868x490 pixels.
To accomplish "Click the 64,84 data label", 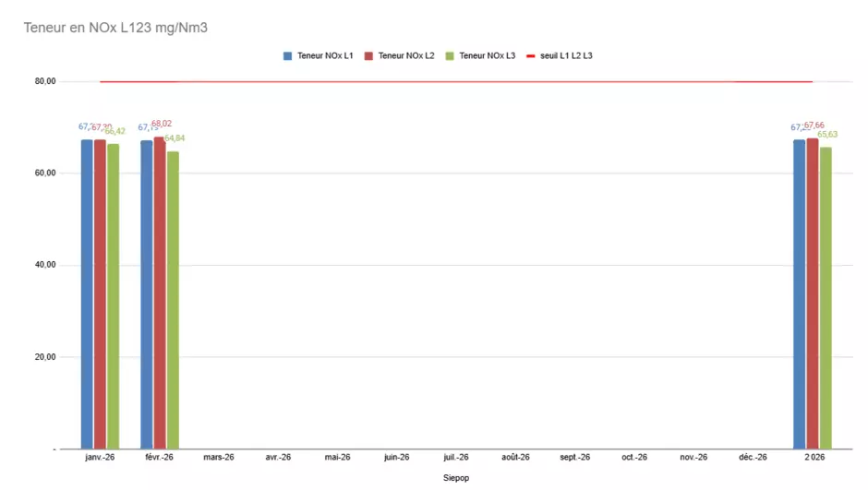I will pos(175,138).
